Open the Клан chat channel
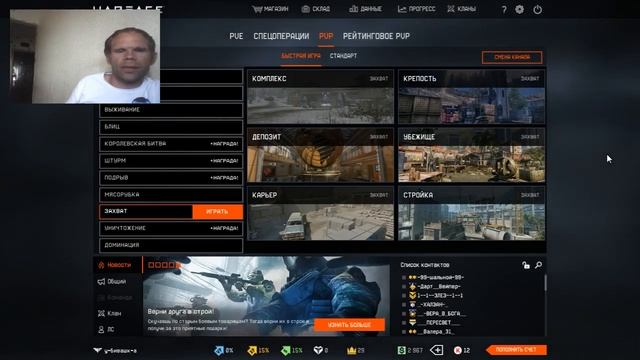 pyautogui.click(x=109, y=313)
